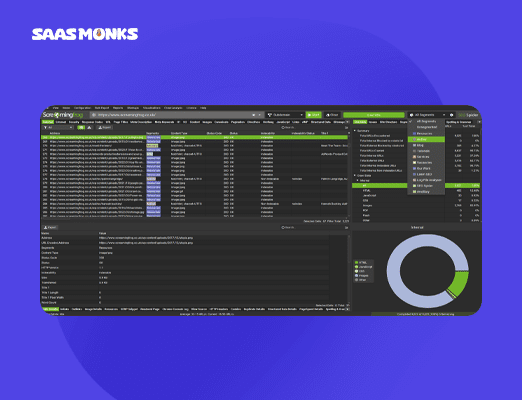Collapse the Summary tree node
Screen dimensions: 522x400
(x=355, y=131)
